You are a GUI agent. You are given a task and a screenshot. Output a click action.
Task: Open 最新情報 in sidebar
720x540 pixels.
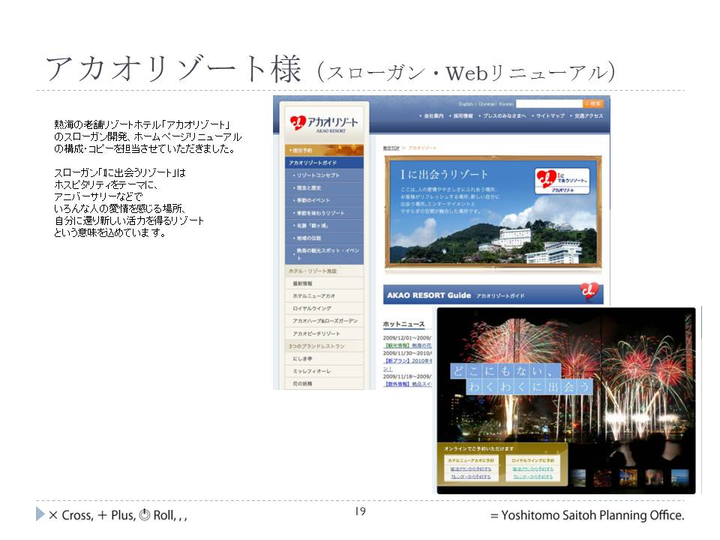tap(324, 283)
